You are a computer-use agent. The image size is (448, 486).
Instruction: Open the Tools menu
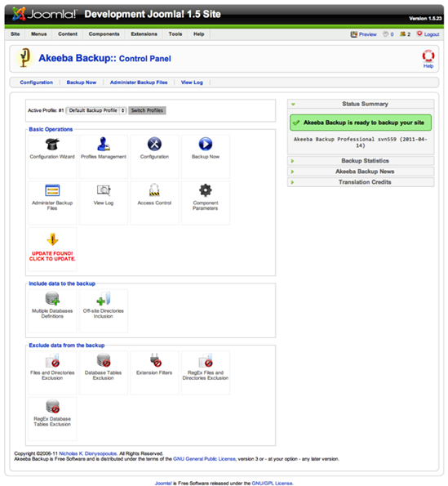175,34
